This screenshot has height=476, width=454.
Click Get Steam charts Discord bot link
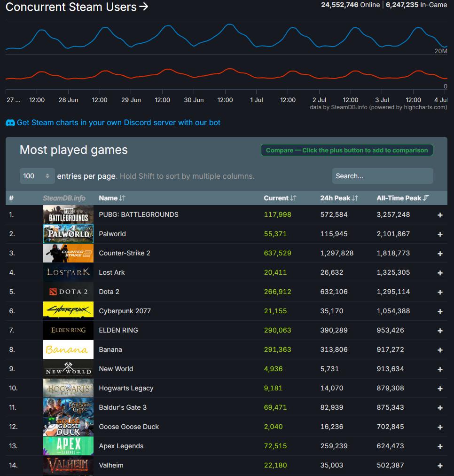118,123
